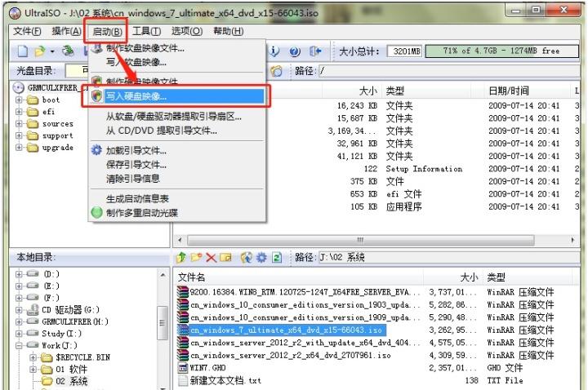Image resolution: width=588 pixels, height=390 pixels.
Task: Expand the $RECYCLE.BIN folder node
Action: click(33, 357)
